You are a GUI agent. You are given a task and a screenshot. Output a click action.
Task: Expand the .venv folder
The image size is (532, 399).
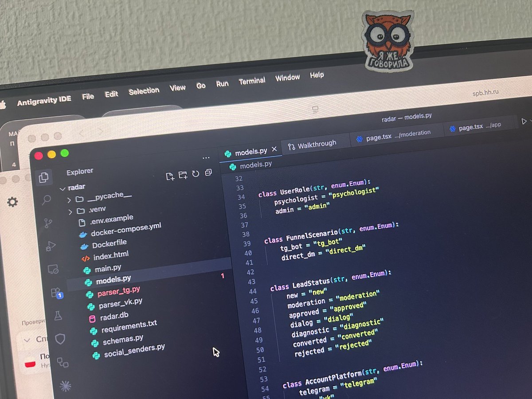tap(70, 211)
